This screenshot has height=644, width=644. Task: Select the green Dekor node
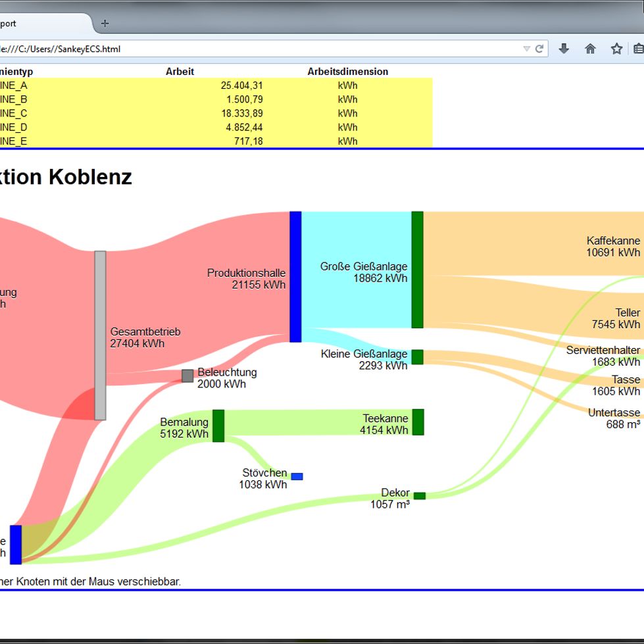pos(419,496)
